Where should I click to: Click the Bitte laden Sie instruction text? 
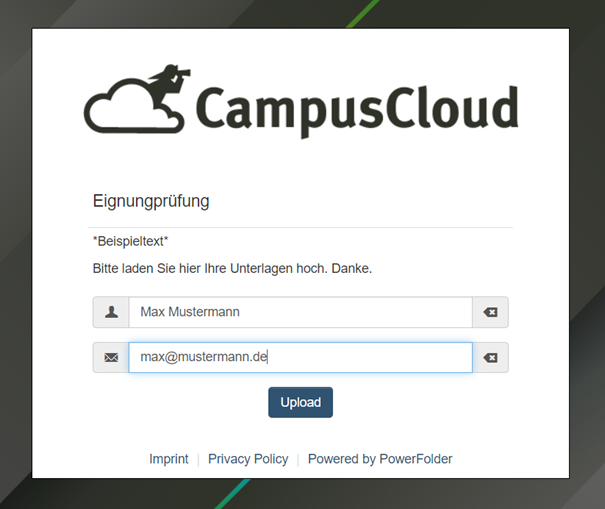pos(232,268)
